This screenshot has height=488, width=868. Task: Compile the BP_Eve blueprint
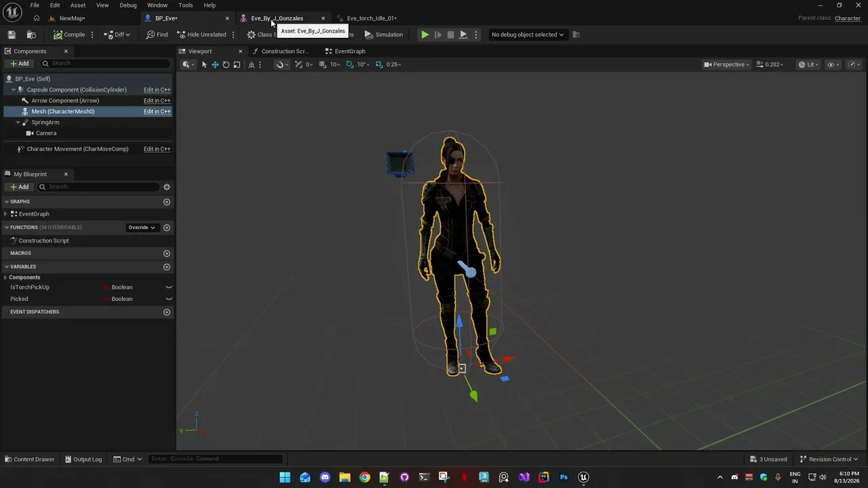[x=69, y=35]
